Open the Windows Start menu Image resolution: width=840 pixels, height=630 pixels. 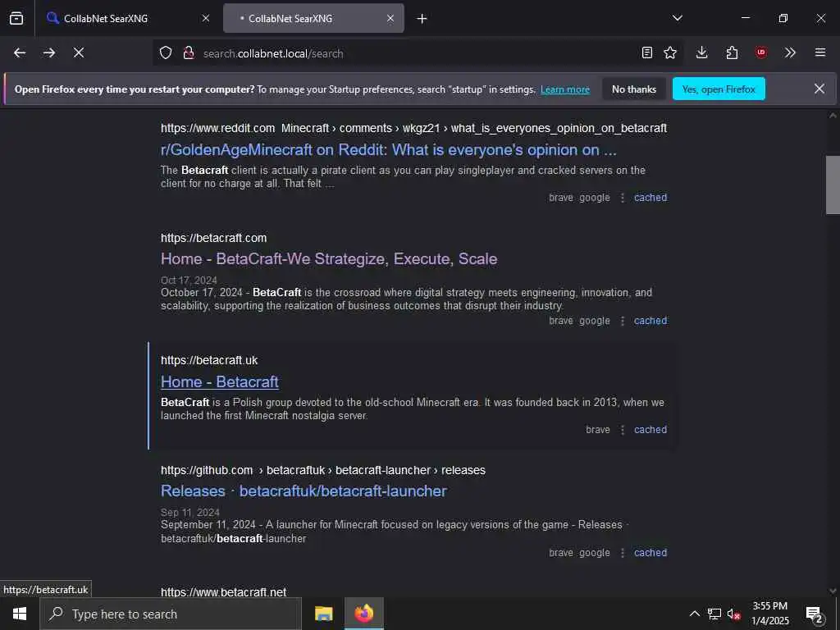click(20, 614)
